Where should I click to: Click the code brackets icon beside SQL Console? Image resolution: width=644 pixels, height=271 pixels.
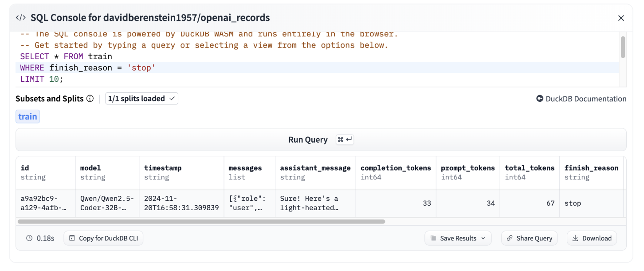20,18
